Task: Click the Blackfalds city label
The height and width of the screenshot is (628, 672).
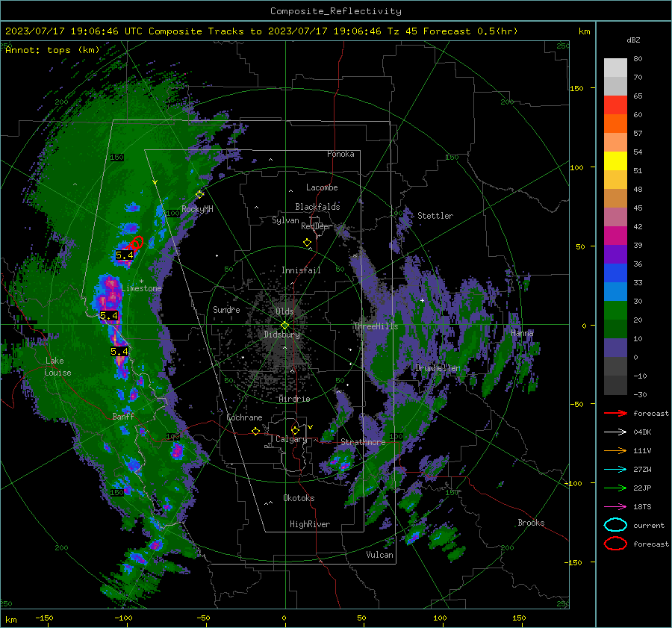Action: click(317, 207)
